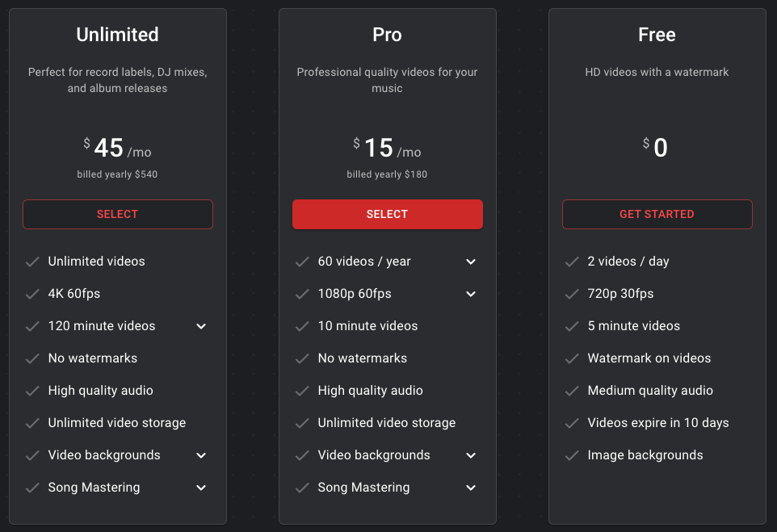Click checkmark beside Watermark on videos

point(572,358)
